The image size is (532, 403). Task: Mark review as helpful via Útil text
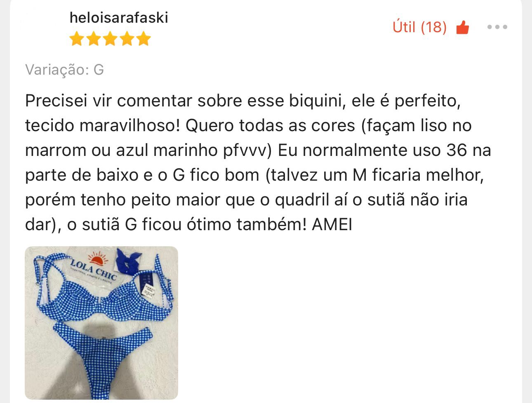tap(404, 27)
